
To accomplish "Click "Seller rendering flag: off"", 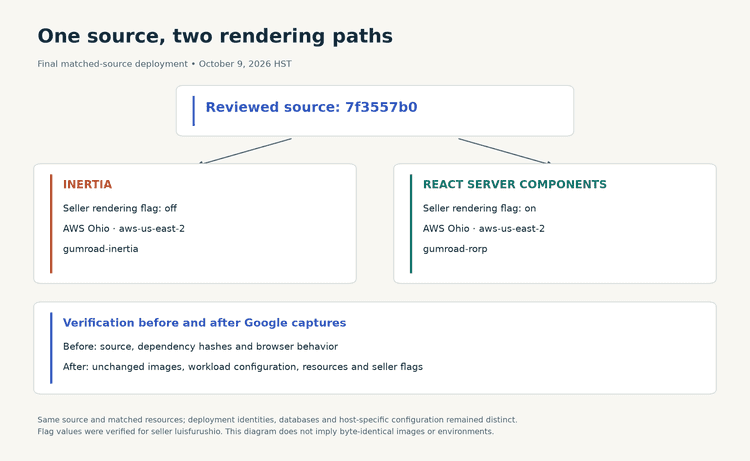I will 120,209.
